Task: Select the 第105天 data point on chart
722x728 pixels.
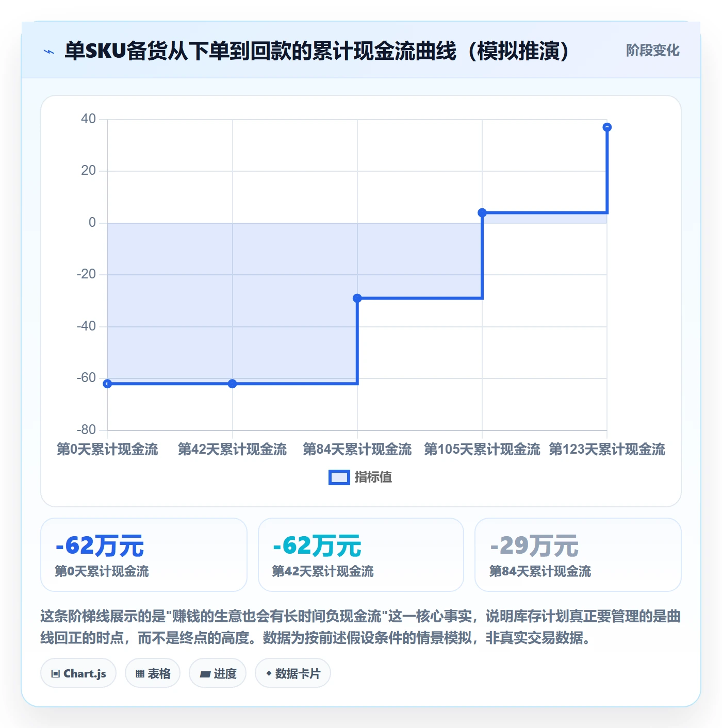Action: click(482, 212)
